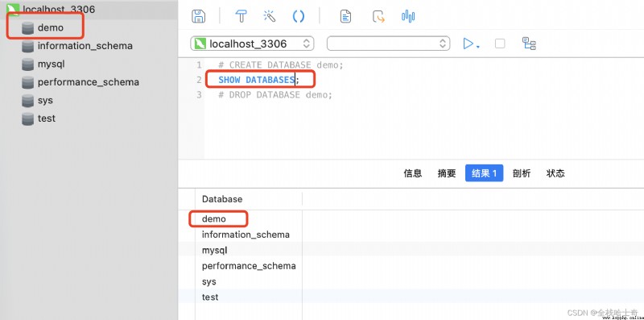Switch to the 剖析 tab
Viewport: 644px width, 320px height.
click(522, 173)
